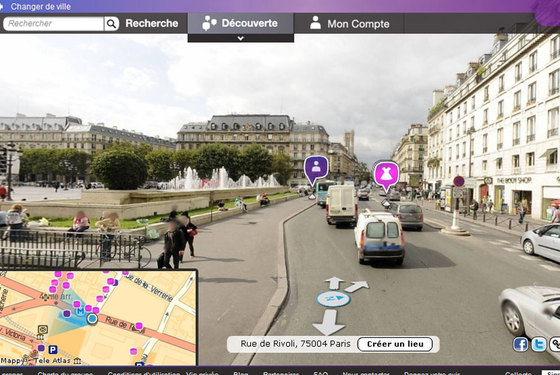Image resolution: width=560 pixels, height=375 pixels.
Task: Click Changer de ville link
Action: coord(40,6)
